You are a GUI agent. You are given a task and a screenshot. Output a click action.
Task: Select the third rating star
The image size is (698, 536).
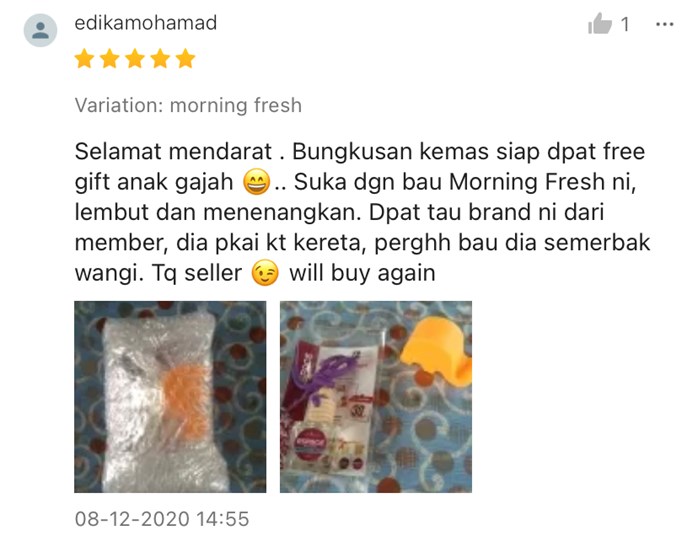click(135, 59)
